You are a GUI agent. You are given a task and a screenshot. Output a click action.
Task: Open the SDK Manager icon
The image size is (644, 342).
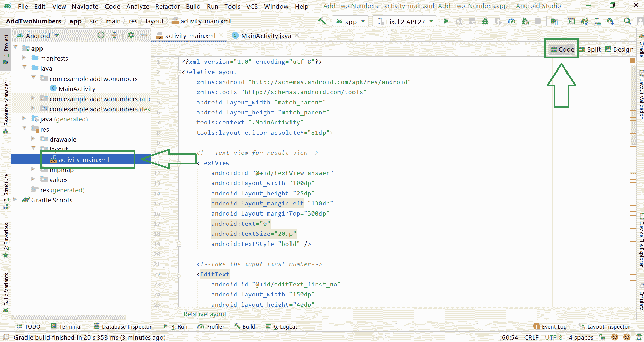tap(610, 21)
